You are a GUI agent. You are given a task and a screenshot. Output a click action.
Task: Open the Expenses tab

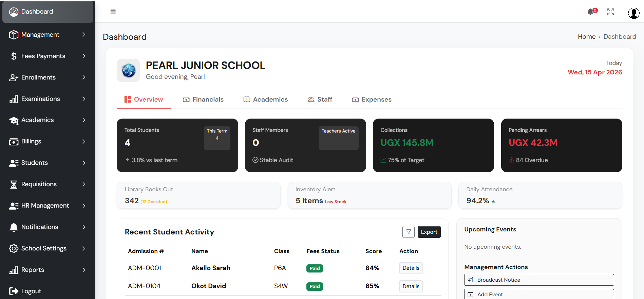tap(372, 100)
